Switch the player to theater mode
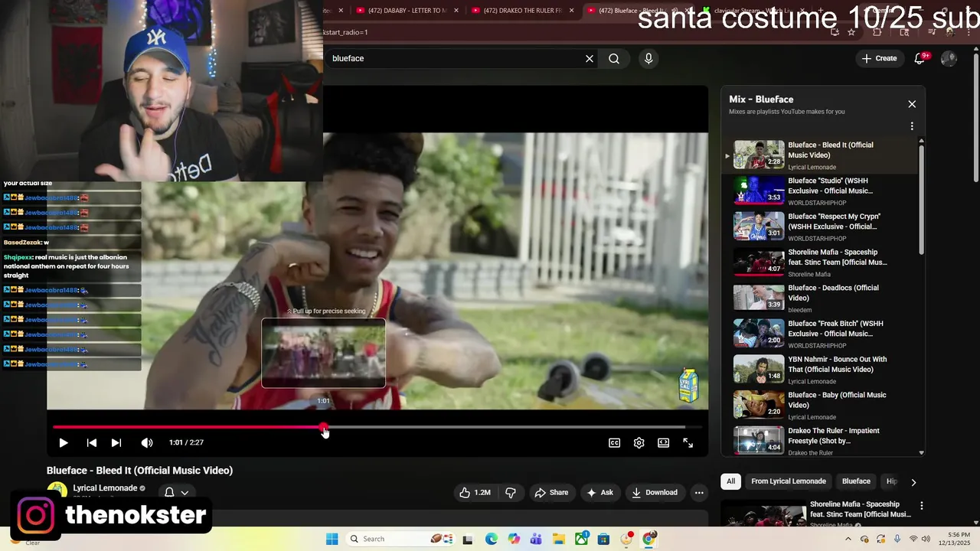Image resolution: width=980 pixels, height=551 pixels. coord(663,442)
